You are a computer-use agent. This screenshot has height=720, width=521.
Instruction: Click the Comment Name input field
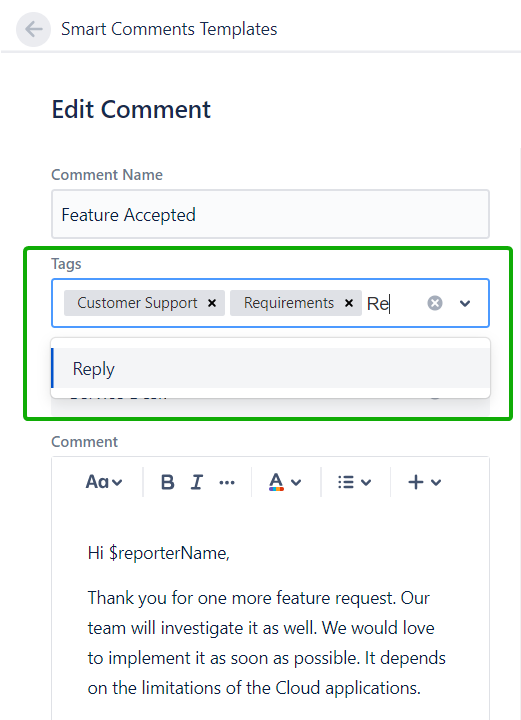(x=270, y=214)
